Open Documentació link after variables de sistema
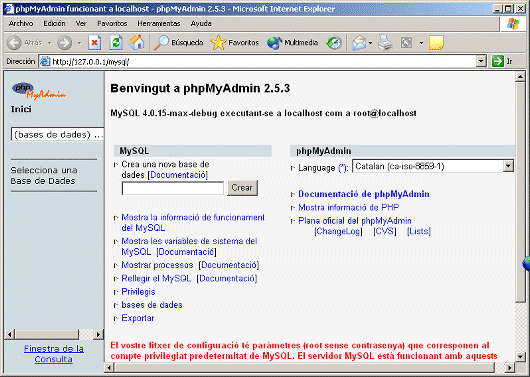530x377 pixels. [x=186, y=252]
